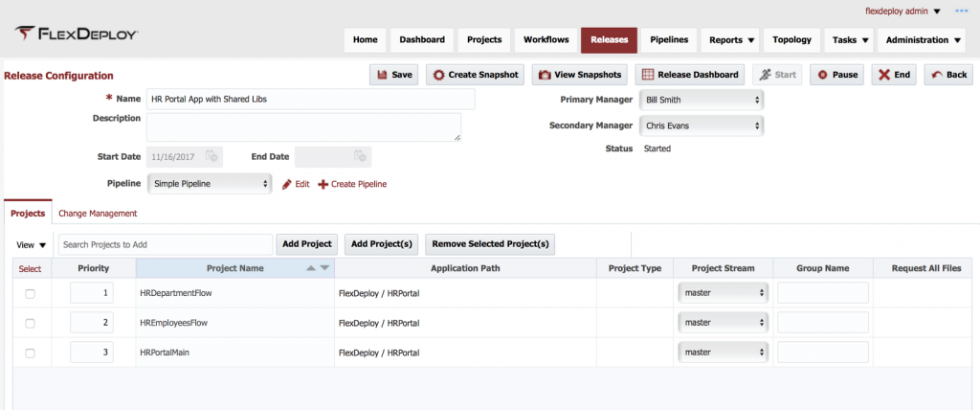Click the HRDepartmentFlow priority field
This screenshot has height=410, width=980.
(92, 292)
